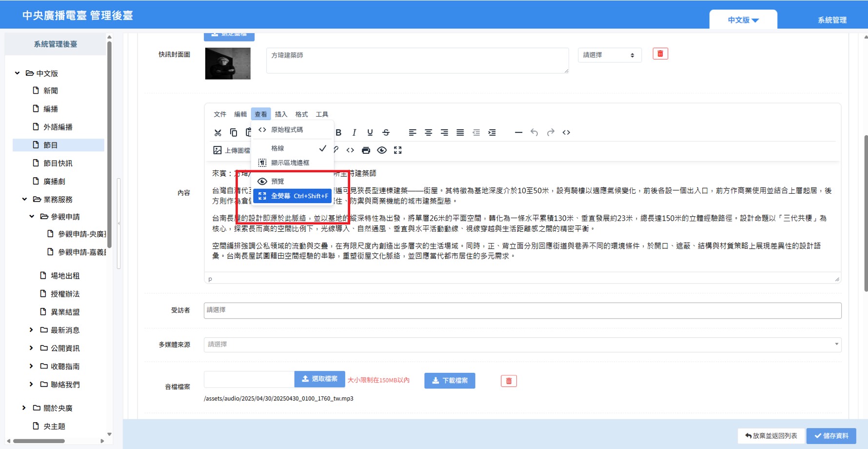Open the 格式 format menu
The image size is (868, 449).
coord(301,114)
